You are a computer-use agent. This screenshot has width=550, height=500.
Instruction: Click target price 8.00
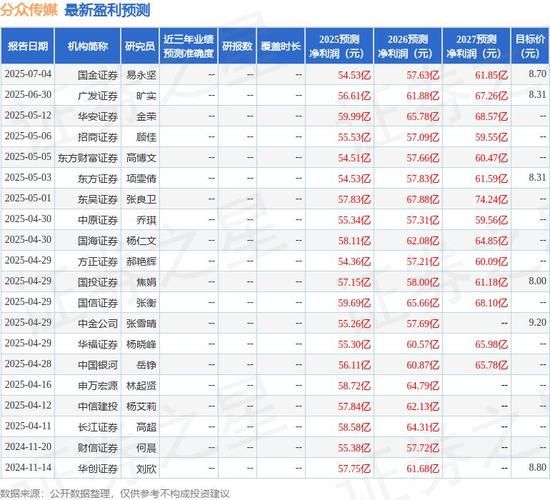[537, 281]
